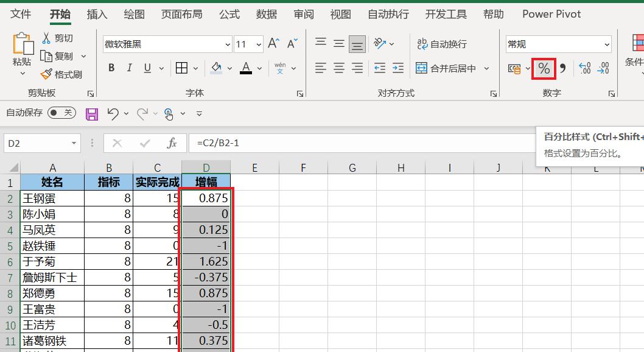Open the Name Box dropdown arrow
Image resolution: width=644 pixels, height=352 pixels.
pos(74,143)
